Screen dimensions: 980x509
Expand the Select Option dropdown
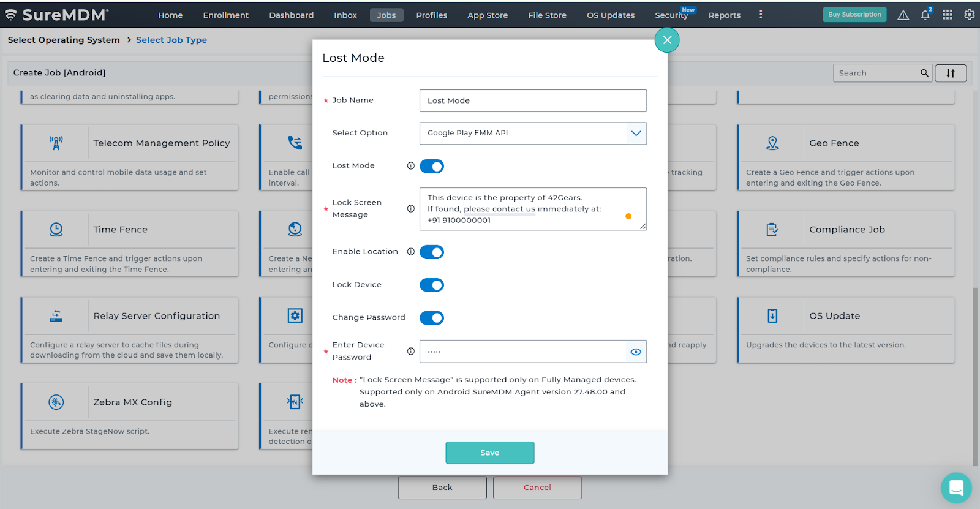click(636, 134)
